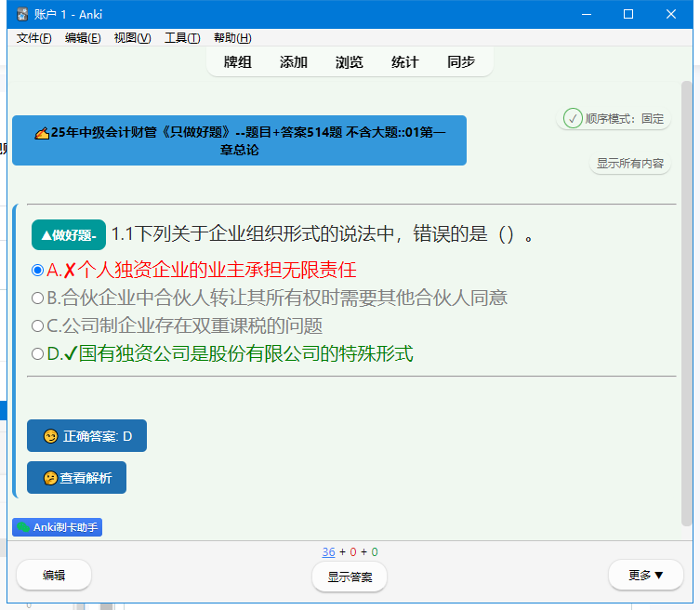Screen dimensions: 700x610
Task: Toggle the 顺序模式: 固定 mode
Action: (x=614, y=119)
